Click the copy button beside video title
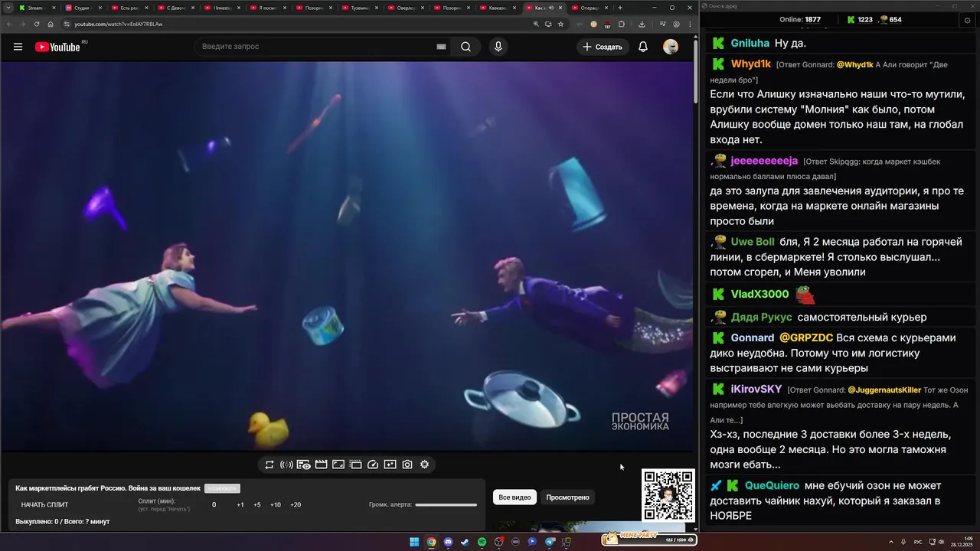Image resolution: width=980 pixels, height=551 pixels. pyautogui.click(x=222, y=488)
